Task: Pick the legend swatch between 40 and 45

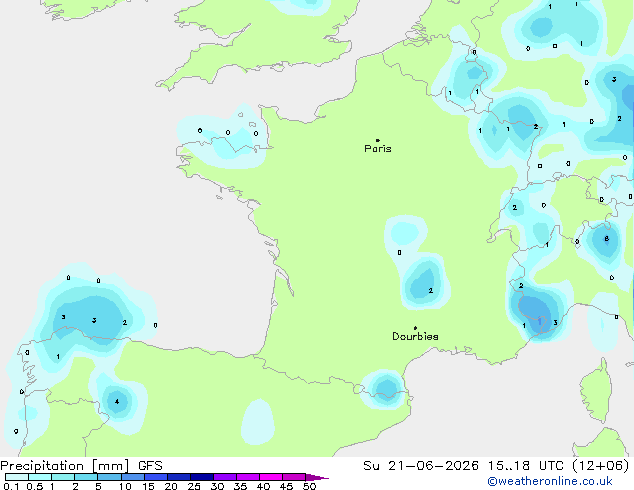Action: [x=271, y=477]
